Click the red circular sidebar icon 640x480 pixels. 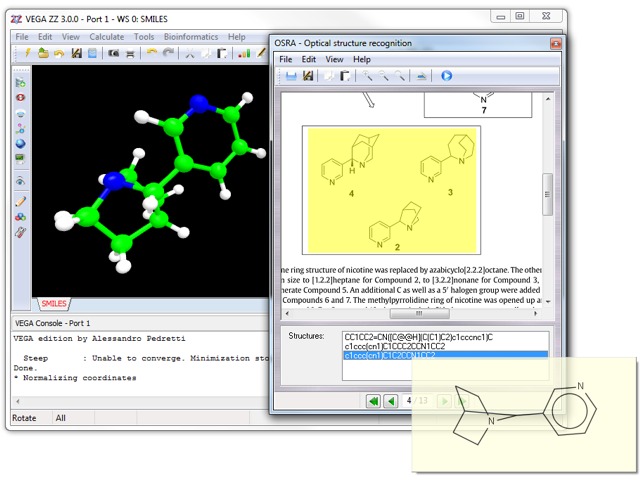tap(20, 98)
